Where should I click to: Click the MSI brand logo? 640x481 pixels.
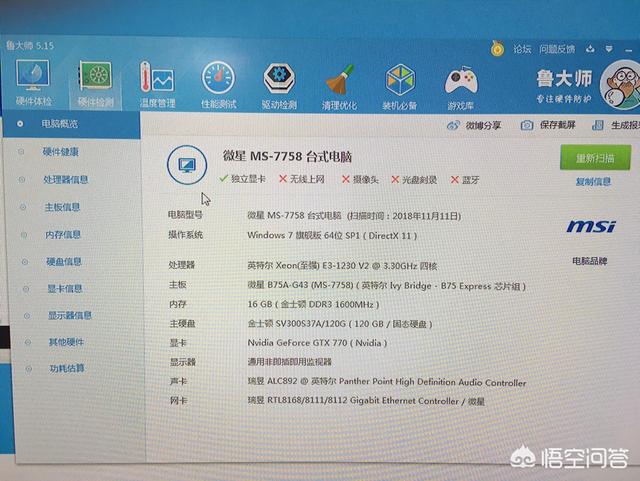pyautogui.click(x=591, y=226)
